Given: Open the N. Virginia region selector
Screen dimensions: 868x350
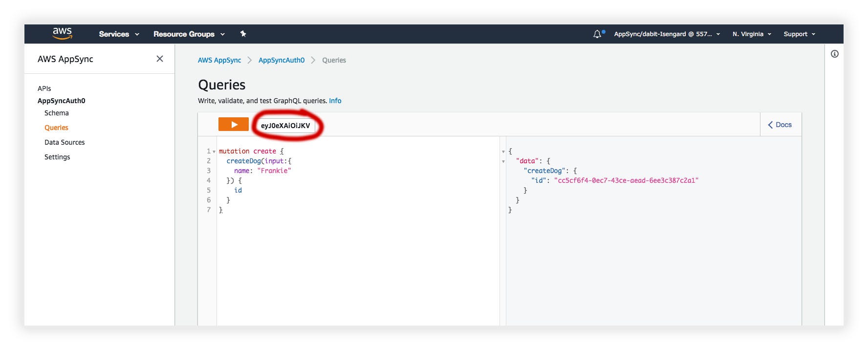Looking at the screenshot, I should 752,34.
